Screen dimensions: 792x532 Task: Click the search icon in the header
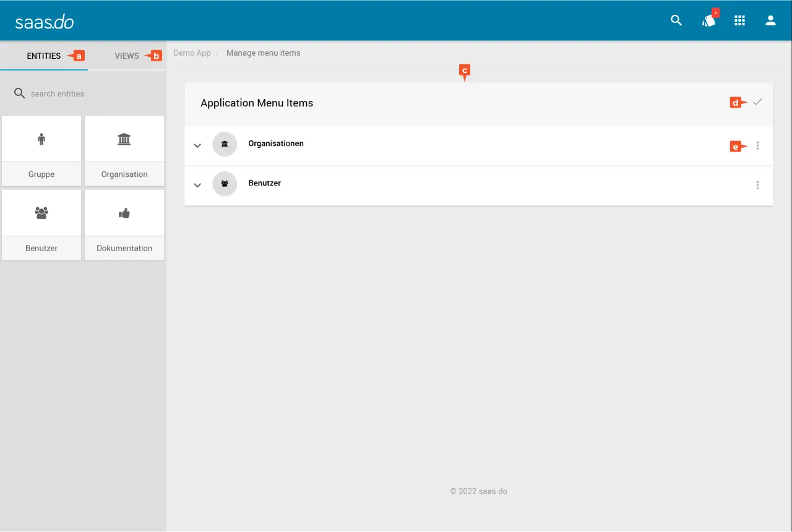[676, 20]
